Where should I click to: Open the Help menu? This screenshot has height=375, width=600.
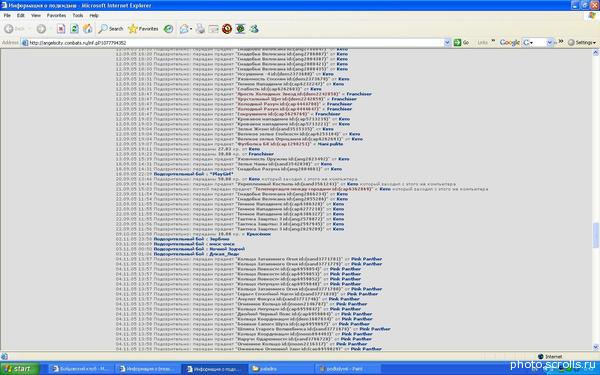pos(94,15)
